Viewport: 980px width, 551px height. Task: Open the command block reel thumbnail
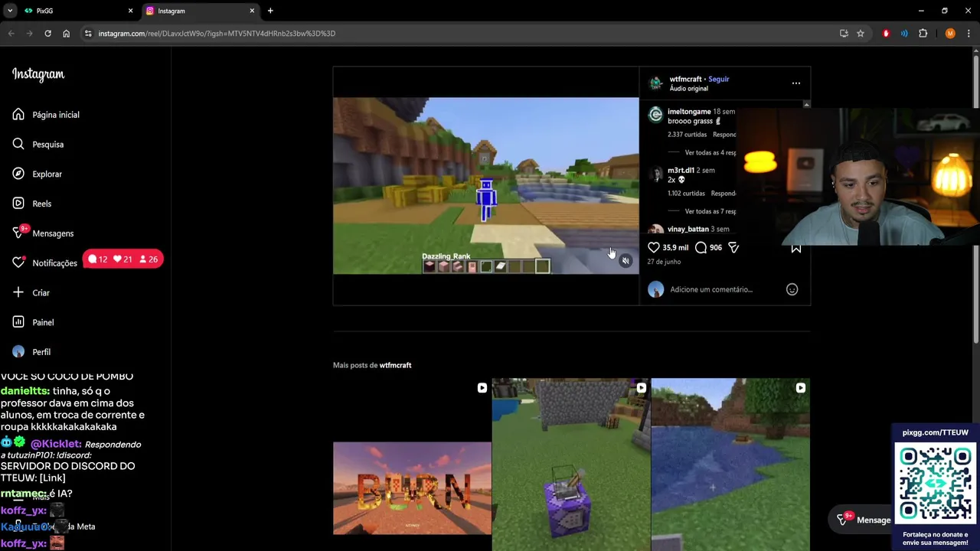point(570,465)
